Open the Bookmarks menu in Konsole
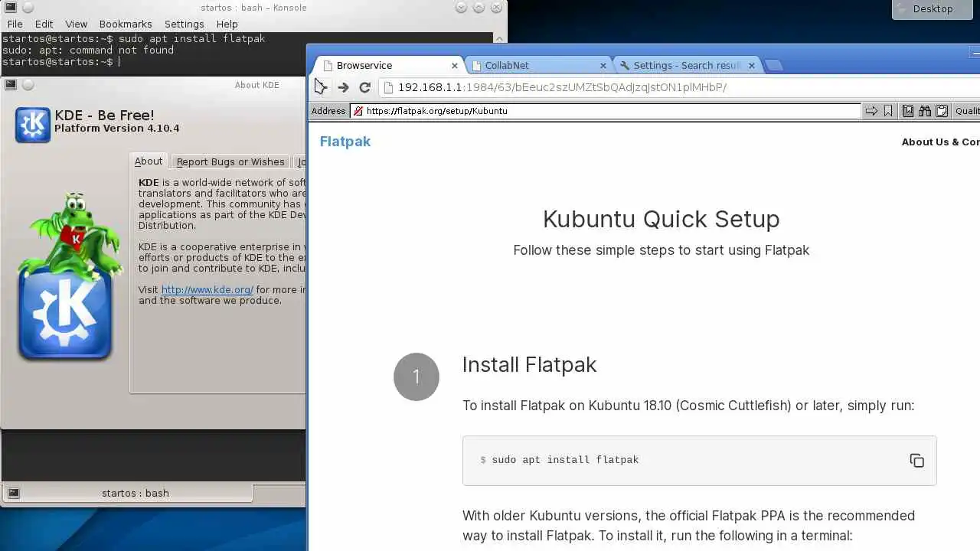The width and height of the screenshot is (980, 551). click(126, 24)
